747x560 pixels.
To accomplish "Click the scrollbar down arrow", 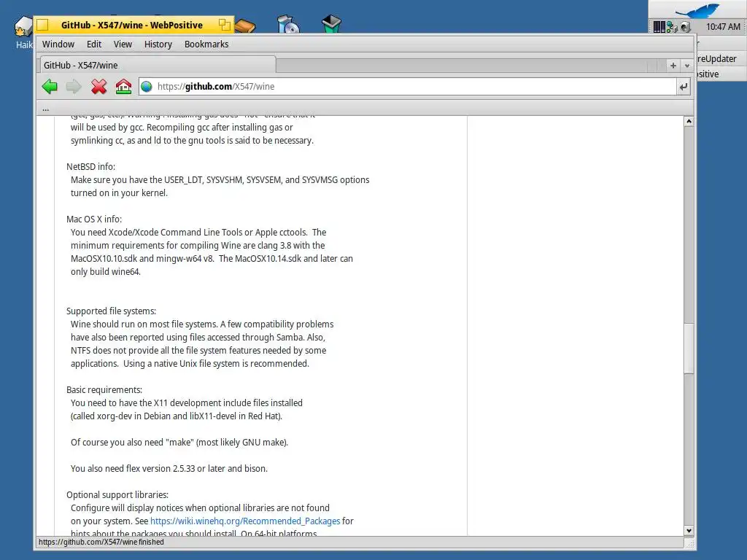I will [x=689, y=531].
